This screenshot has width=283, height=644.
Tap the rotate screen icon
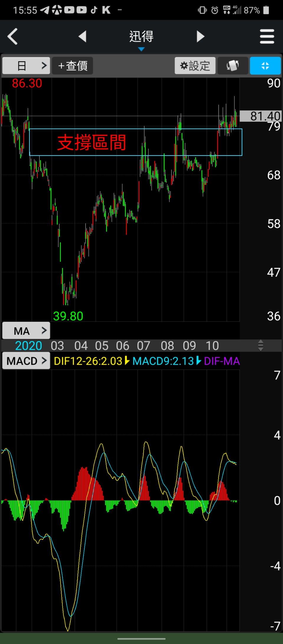[x=233, y=66]
